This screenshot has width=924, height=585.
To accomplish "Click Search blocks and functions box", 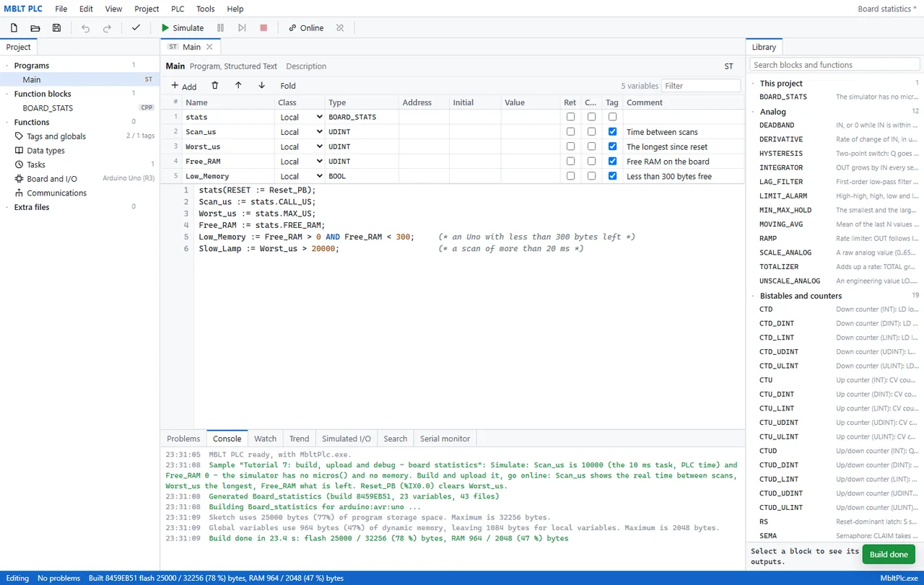I will pyautogui.click(x=834, y=65).
